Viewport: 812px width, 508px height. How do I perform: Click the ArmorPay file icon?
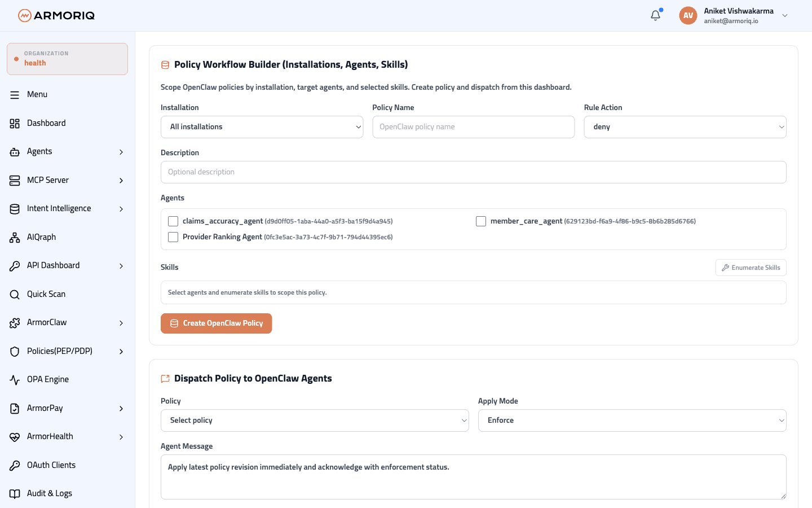tap(15, 408)
